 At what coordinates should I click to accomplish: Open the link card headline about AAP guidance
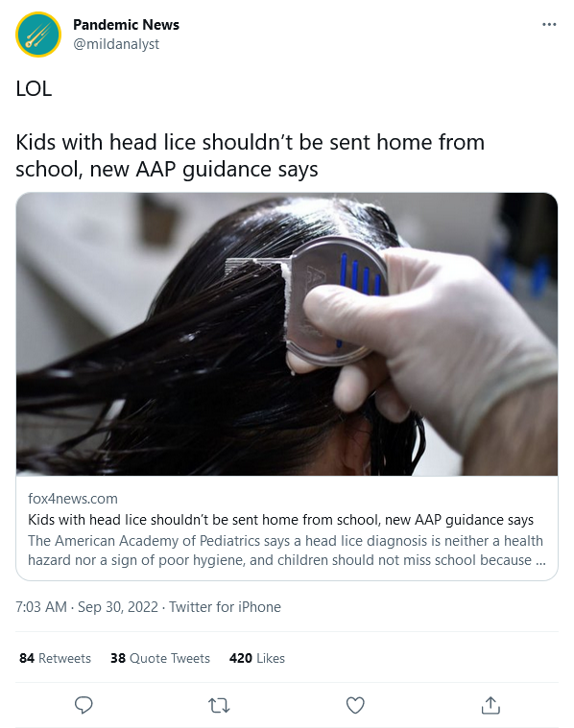[x=280, y=520]
